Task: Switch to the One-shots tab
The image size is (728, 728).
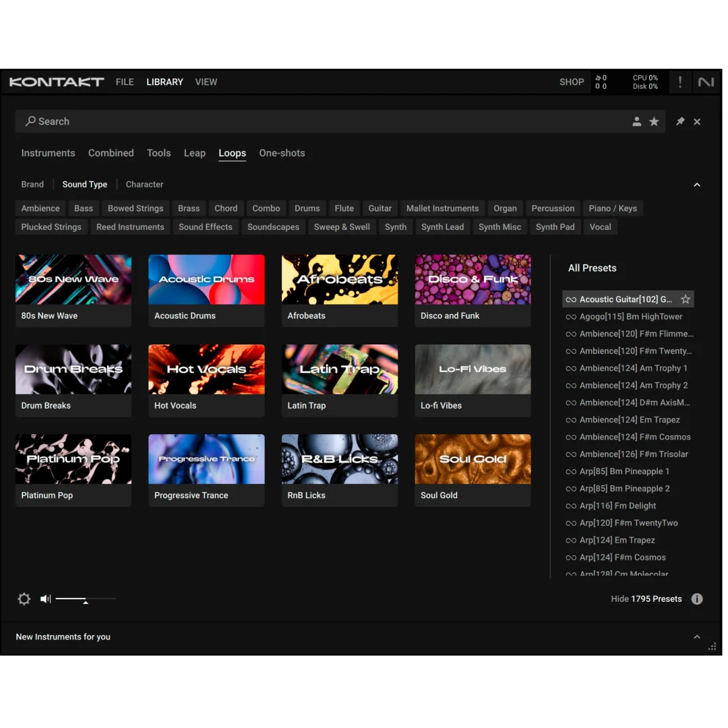Action: click(x=282, y=153)
